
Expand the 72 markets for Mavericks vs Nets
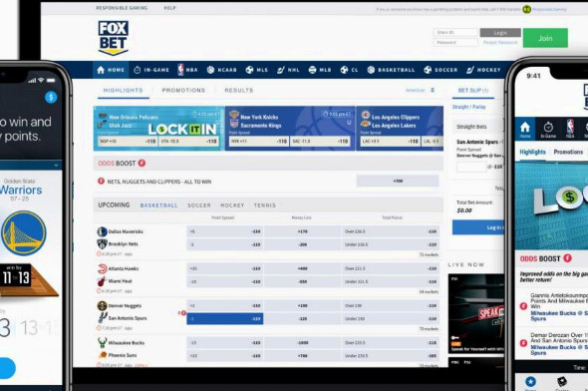pos(429,254)
